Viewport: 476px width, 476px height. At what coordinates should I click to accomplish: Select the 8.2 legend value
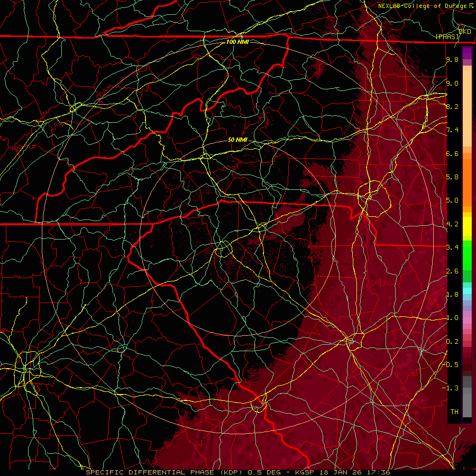pos(452,106)
